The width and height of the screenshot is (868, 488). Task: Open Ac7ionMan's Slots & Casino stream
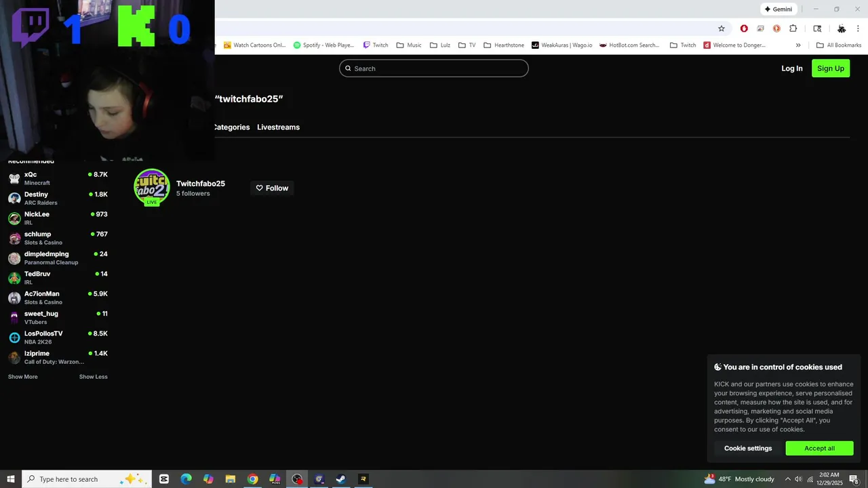point(58,298)
